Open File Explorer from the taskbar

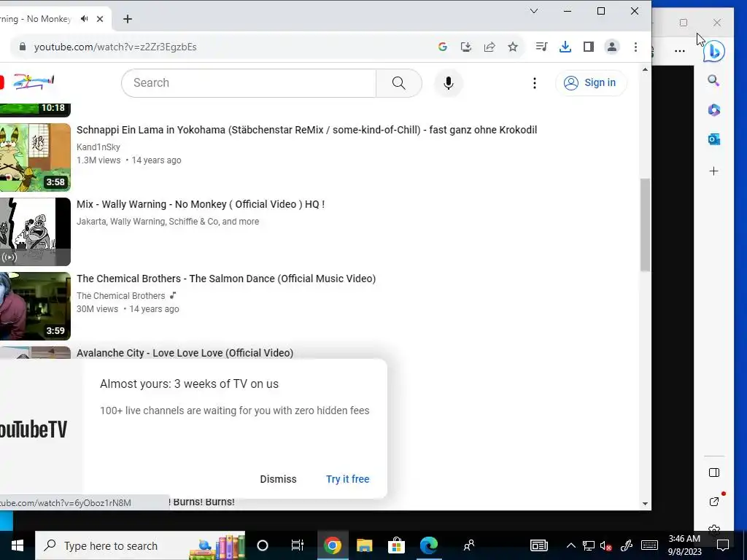365,545
